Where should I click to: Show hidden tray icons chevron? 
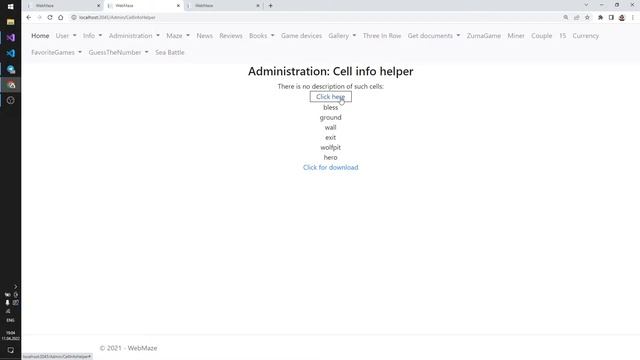pyautogui.click(x=16, y=287)
